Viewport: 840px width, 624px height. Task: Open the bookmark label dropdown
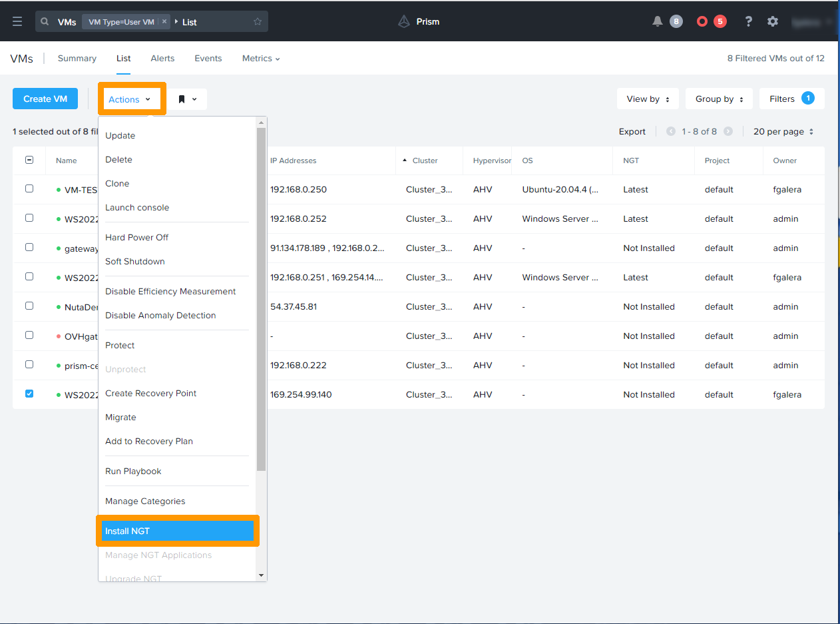click(187, 99)
